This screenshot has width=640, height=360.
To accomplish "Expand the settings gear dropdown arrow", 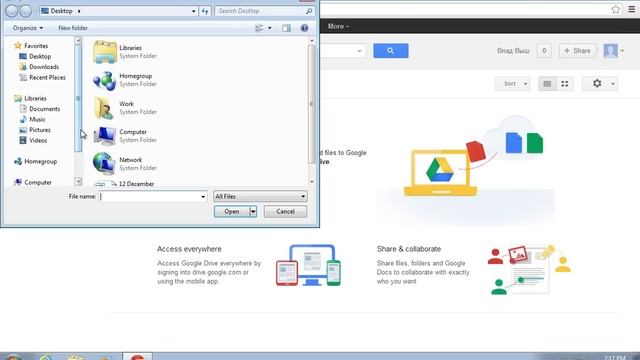I will (x=613, y=84).
